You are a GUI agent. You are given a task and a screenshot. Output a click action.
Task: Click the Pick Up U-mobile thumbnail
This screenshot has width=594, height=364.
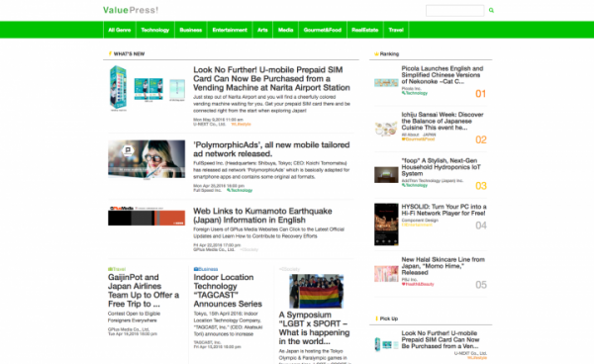386,344
